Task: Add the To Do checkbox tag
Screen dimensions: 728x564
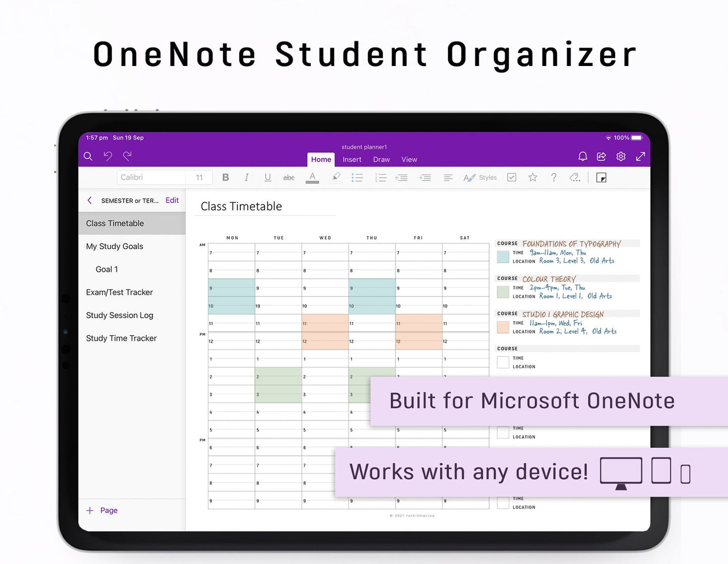Action: [512, 177]
